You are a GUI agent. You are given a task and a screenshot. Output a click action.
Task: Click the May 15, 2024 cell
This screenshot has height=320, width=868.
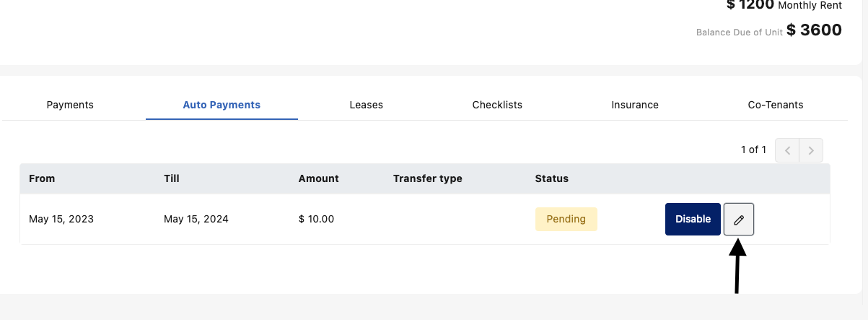pos(196,219)
